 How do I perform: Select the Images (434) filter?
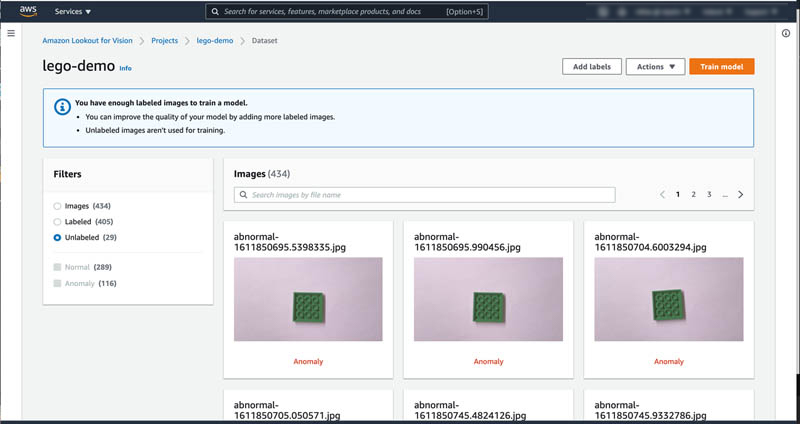pos(57,206)
